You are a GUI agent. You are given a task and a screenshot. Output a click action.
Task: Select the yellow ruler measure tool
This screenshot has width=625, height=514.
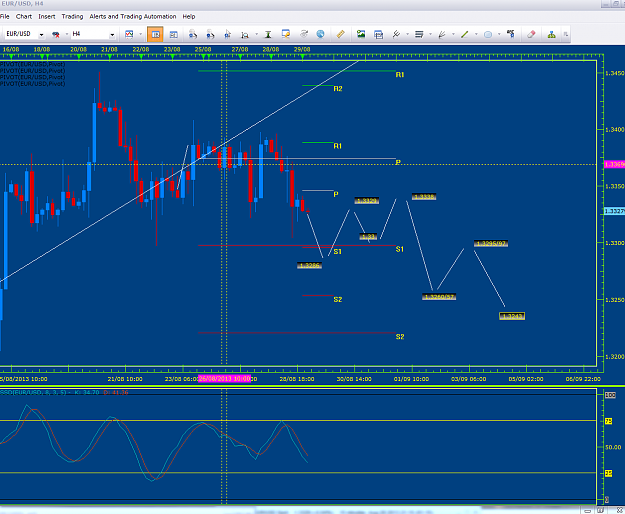coord(340,34)
